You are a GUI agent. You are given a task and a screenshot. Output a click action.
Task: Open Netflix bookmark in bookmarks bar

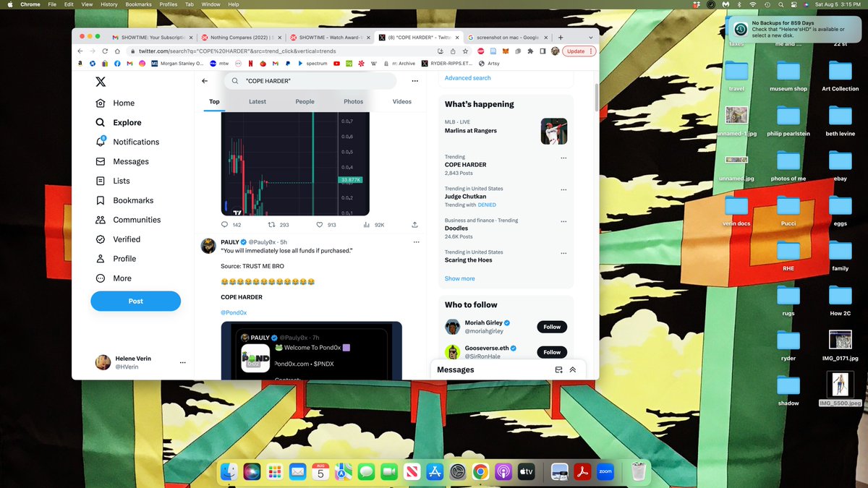point(250,64)
